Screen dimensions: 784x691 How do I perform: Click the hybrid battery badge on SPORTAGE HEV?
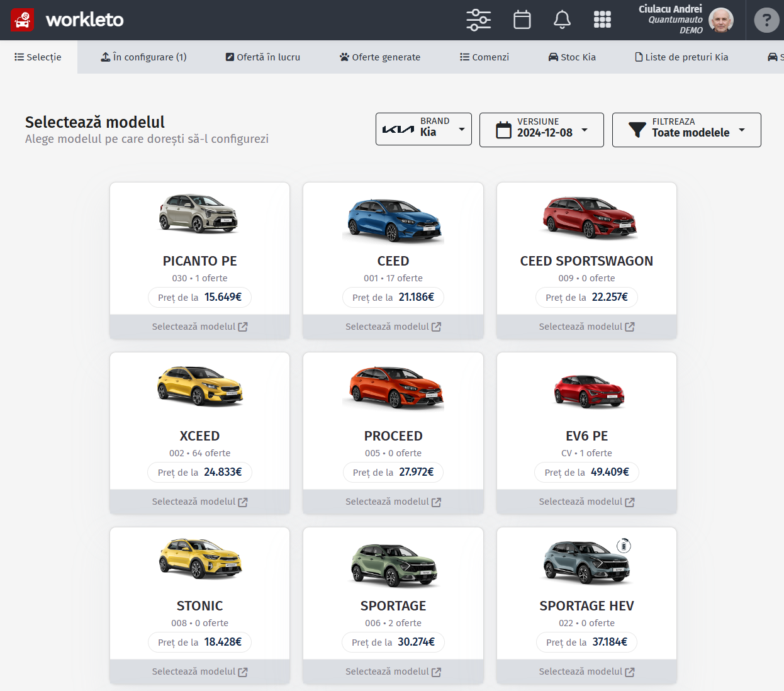point(624,546)
